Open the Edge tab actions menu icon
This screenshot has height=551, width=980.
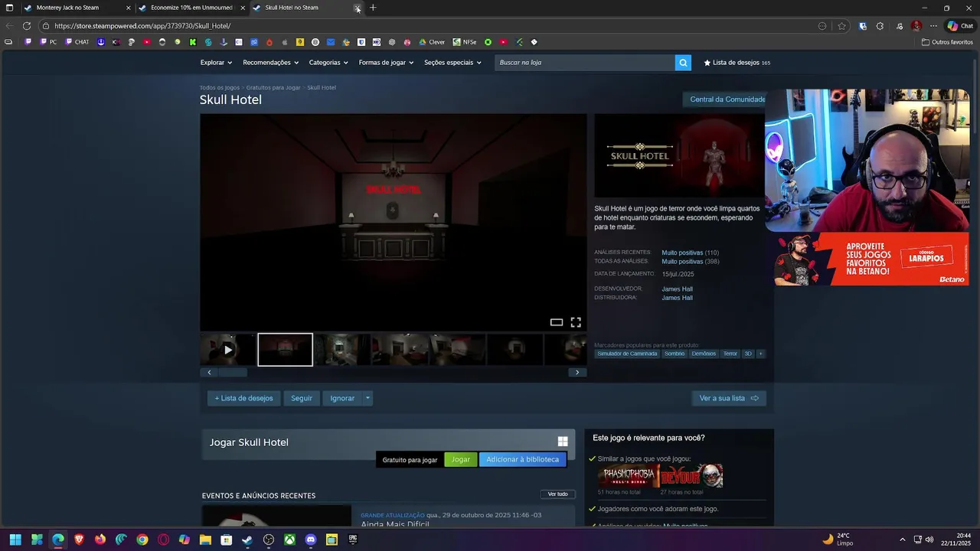(x=9, y=8)
